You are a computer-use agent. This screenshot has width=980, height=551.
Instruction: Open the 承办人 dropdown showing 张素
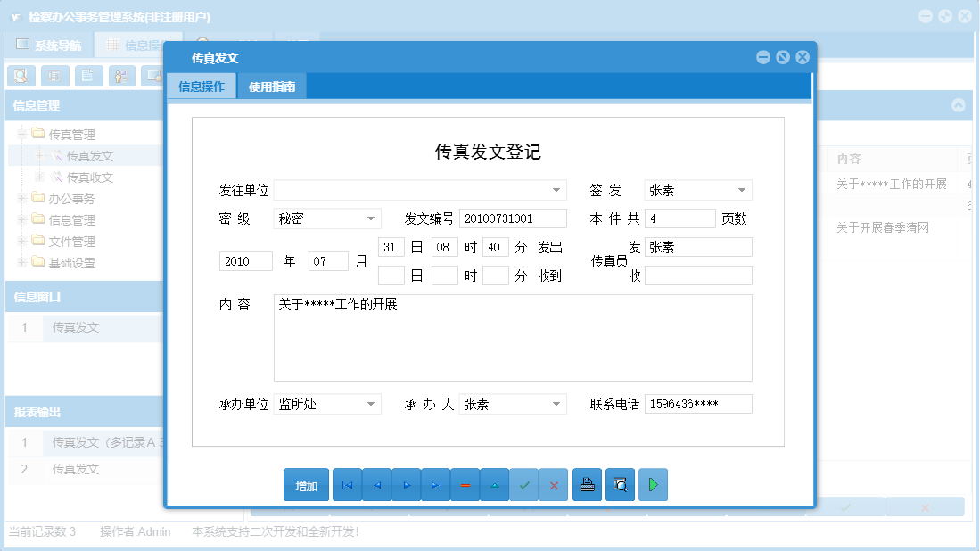click(557, 403)
